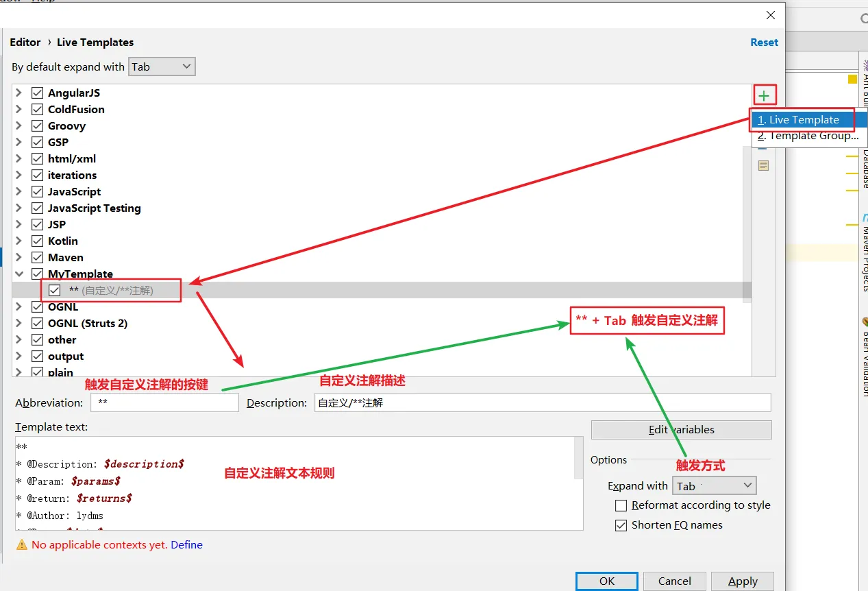Open the Bean Validation side panel tab
868x591 pixels.
(x=864, y=357)
